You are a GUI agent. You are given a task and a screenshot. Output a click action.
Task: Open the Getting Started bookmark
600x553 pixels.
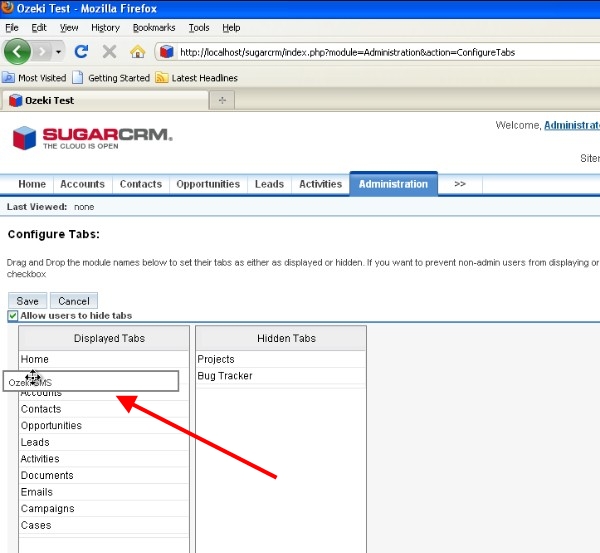(111, 78)
